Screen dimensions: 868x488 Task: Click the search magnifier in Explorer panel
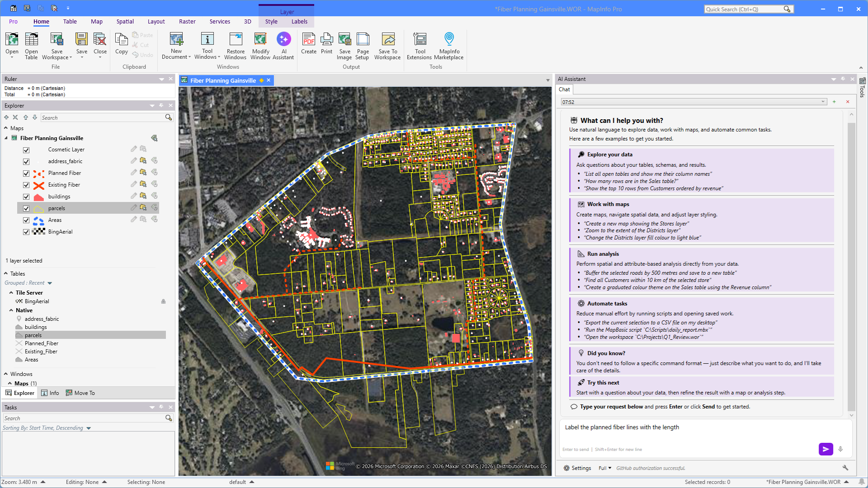169,117
